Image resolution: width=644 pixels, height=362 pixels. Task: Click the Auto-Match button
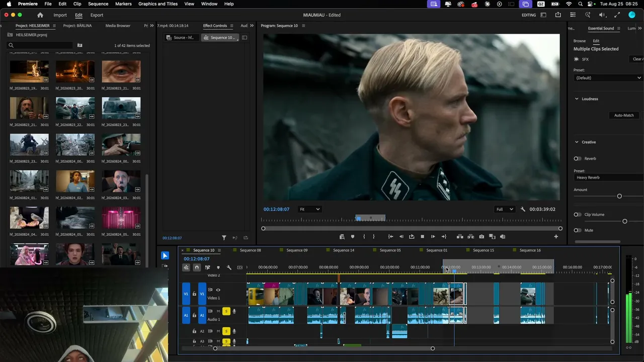coord(624,115)
